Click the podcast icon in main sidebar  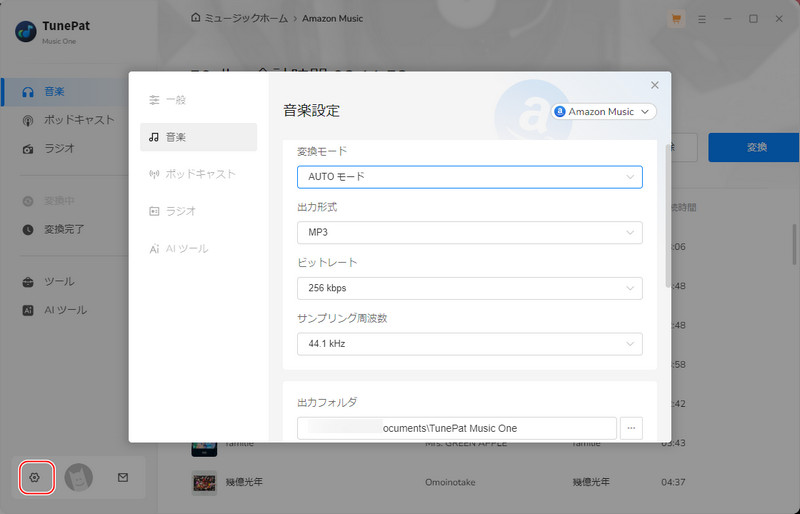tap(28, 120)
